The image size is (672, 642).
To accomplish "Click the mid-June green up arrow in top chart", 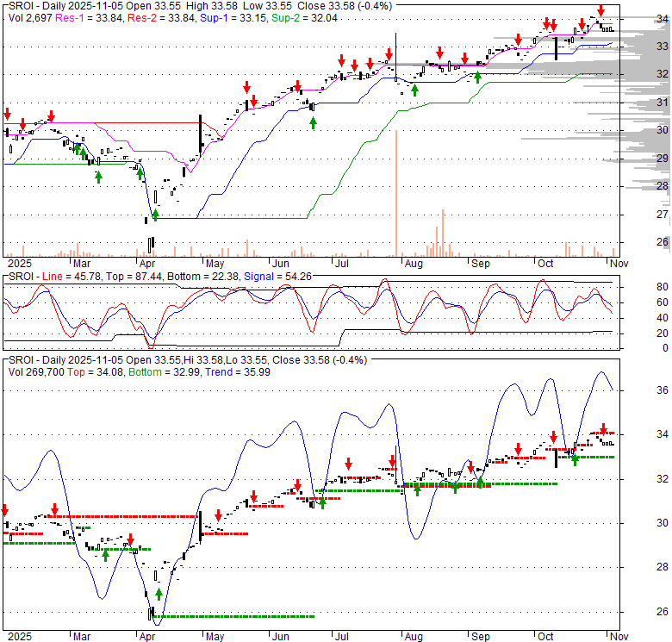I will pos(313,122).
